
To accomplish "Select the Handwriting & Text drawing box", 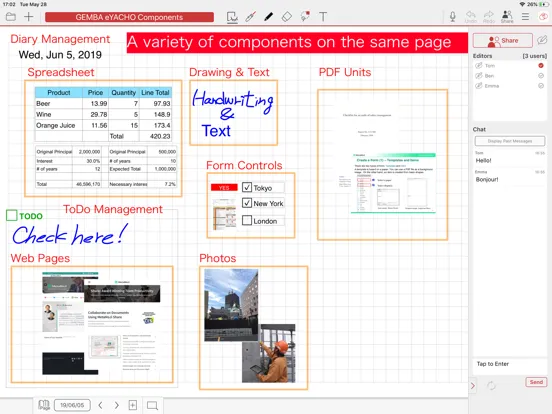I will 233,113.
